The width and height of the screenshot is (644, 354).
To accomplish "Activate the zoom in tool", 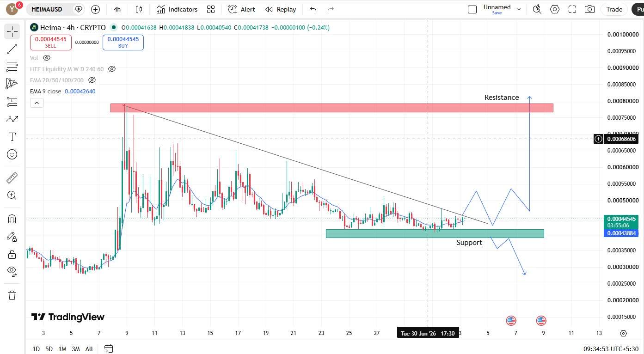I will pyautogui.click(x=12, y=195).
